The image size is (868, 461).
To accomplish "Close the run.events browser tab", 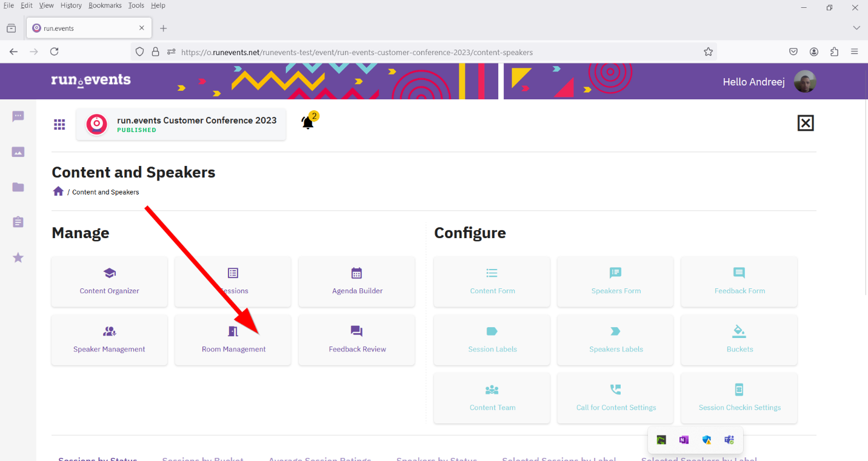I will (142, 28).
